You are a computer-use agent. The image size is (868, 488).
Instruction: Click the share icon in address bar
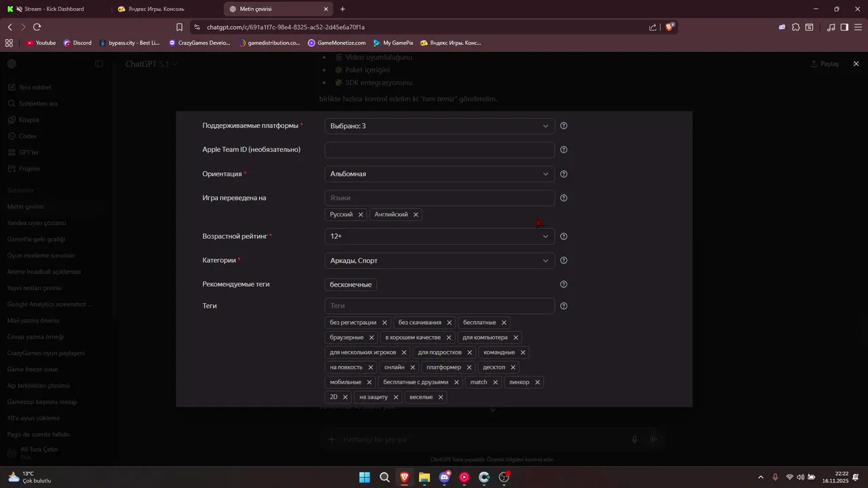pyautogui.click(x=652, y=27)
